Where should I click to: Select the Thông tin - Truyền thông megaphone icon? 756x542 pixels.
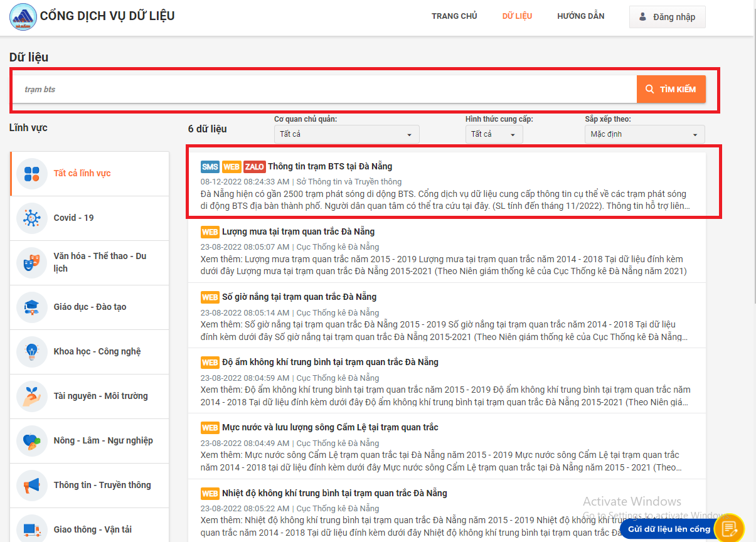point(31,485)
